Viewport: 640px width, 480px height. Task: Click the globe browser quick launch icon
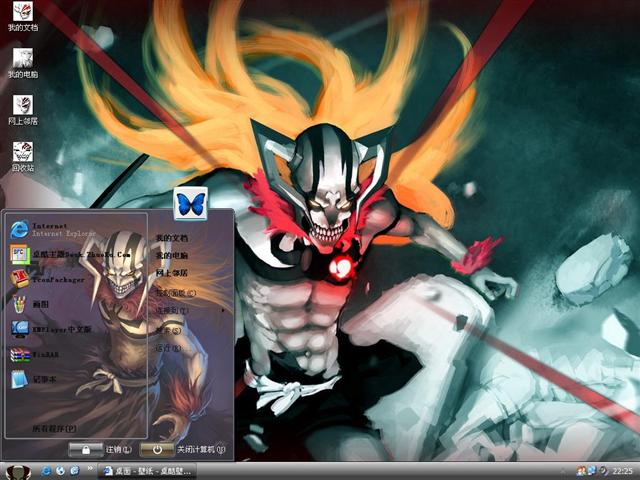tap(60, 471)
